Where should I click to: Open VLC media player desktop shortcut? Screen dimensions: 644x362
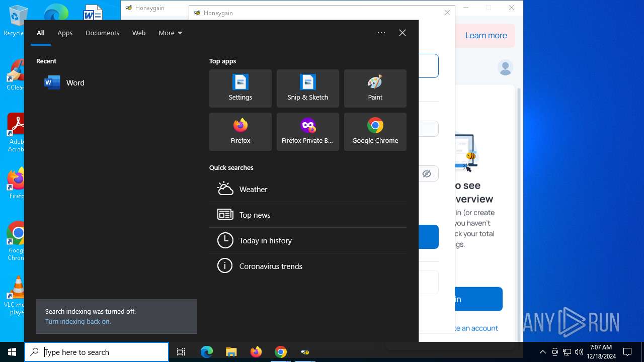point(15,296)
